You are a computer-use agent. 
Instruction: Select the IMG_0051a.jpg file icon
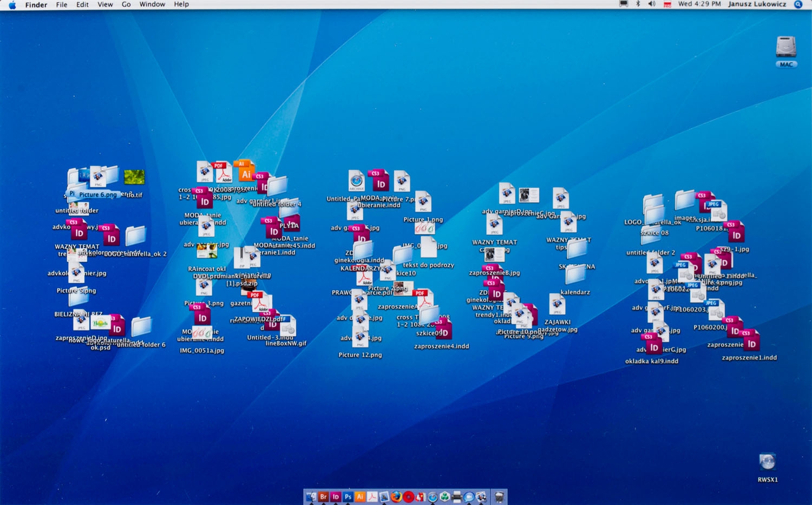202,333
